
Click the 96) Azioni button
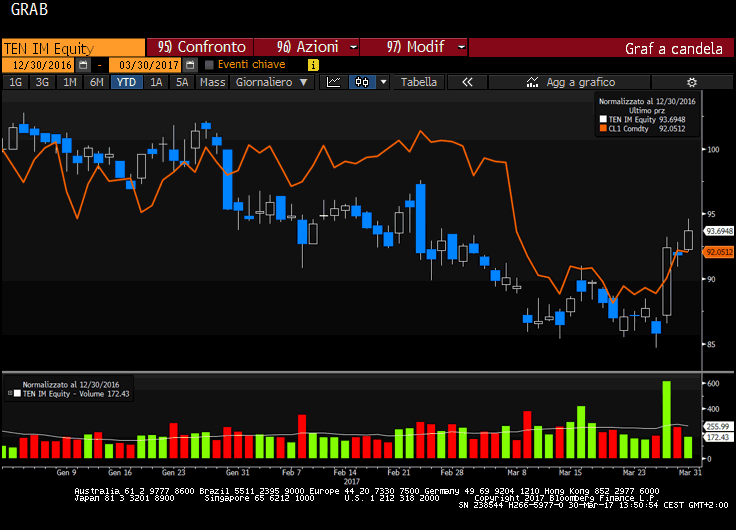307,47
